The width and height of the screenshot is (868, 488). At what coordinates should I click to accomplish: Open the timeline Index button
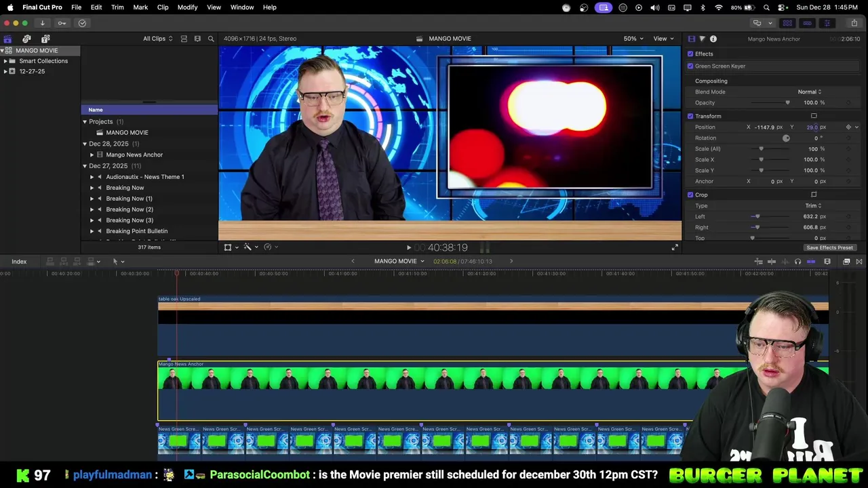19,262
